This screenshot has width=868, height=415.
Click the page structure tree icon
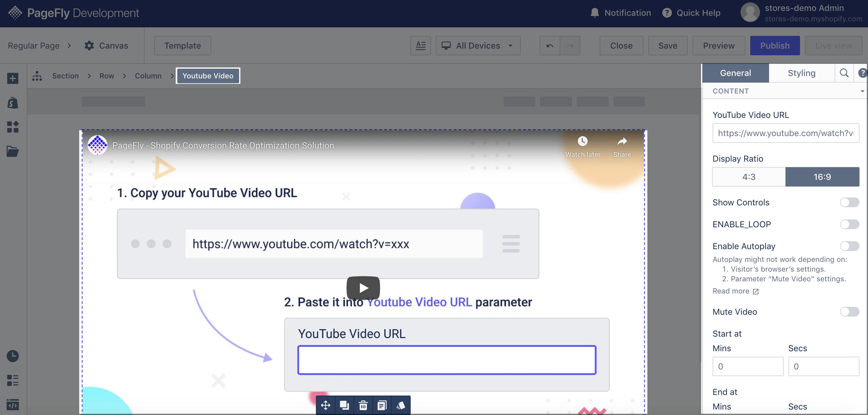click(x=37, y=76)
